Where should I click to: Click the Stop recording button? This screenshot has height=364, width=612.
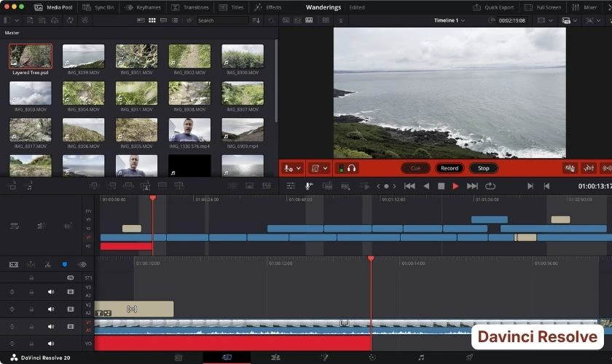(x=483, y=168)
